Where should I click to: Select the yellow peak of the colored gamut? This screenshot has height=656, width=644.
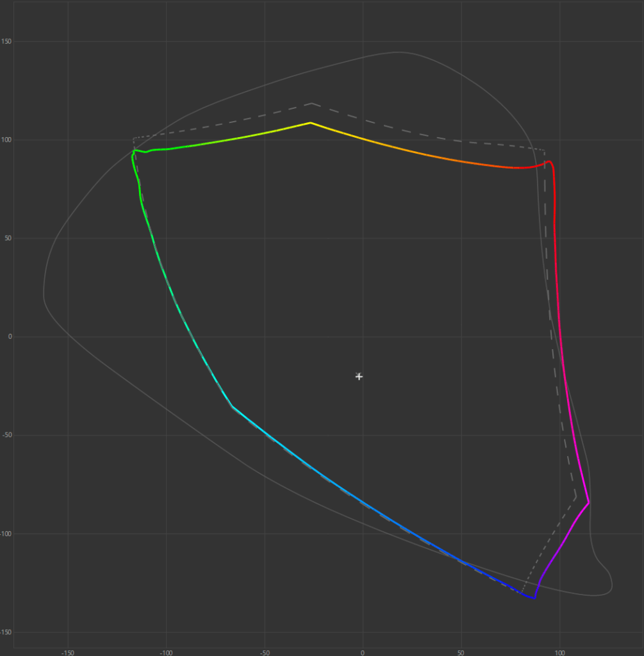pos(311,122)
